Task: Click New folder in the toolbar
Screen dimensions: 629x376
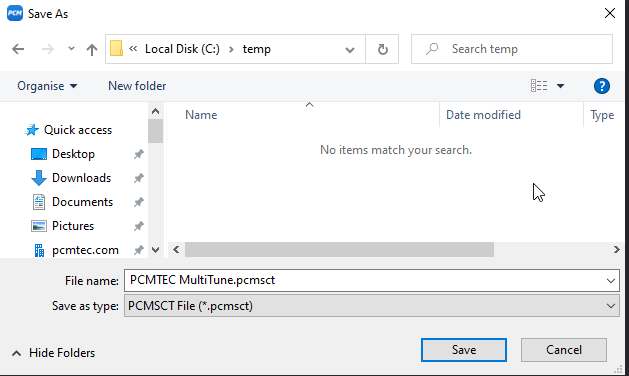Action: [x=137, y=86]
